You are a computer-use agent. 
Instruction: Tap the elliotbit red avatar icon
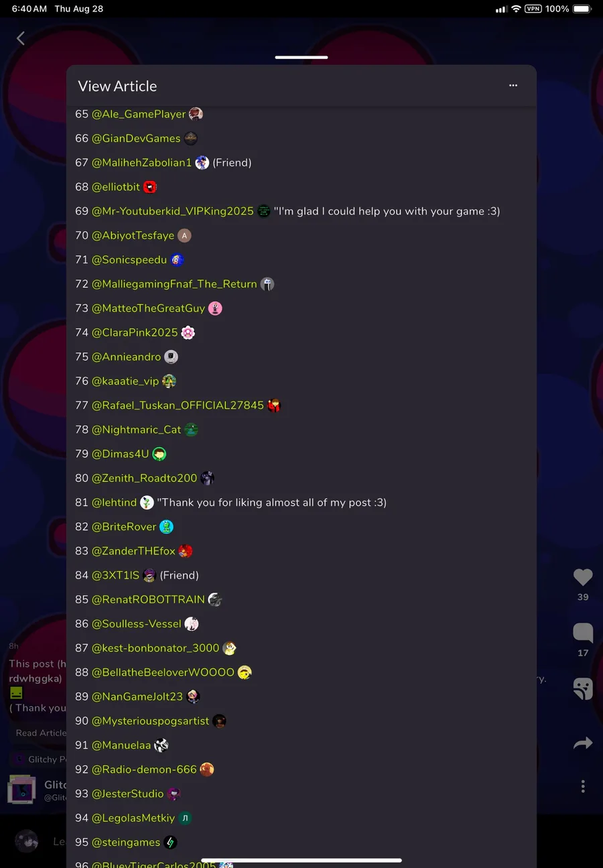click(x=150, y=187)
